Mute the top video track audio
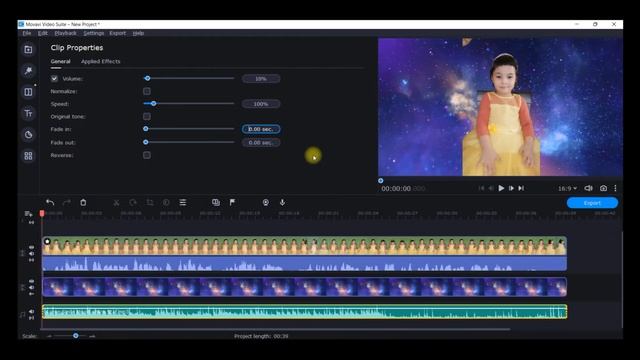This screenshot has height=360, width=640. pos(31,253)
